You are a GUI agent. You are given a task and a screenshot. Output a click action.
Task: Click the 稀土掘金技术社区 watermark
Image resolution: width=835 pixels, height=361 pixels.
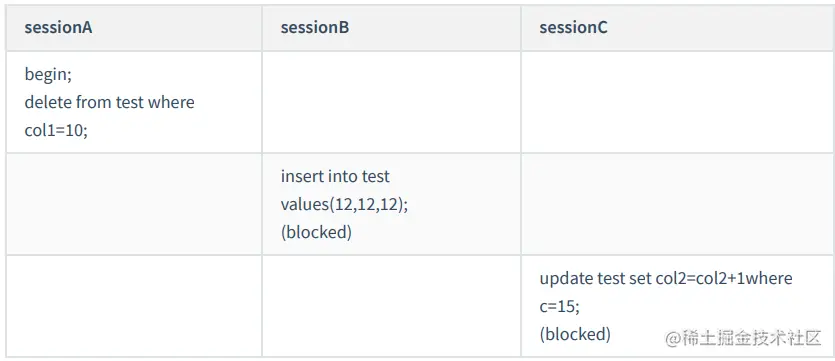[744, 339]
